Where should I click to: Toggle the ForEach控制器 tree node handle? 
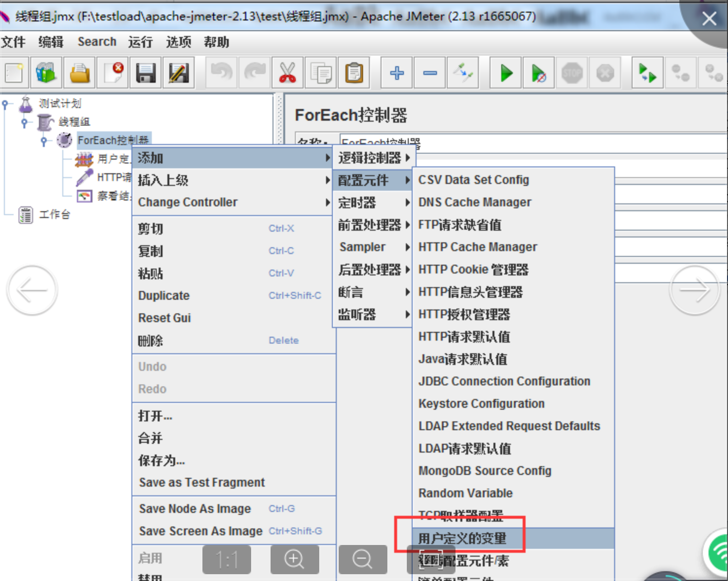click(x=44, y=141)
